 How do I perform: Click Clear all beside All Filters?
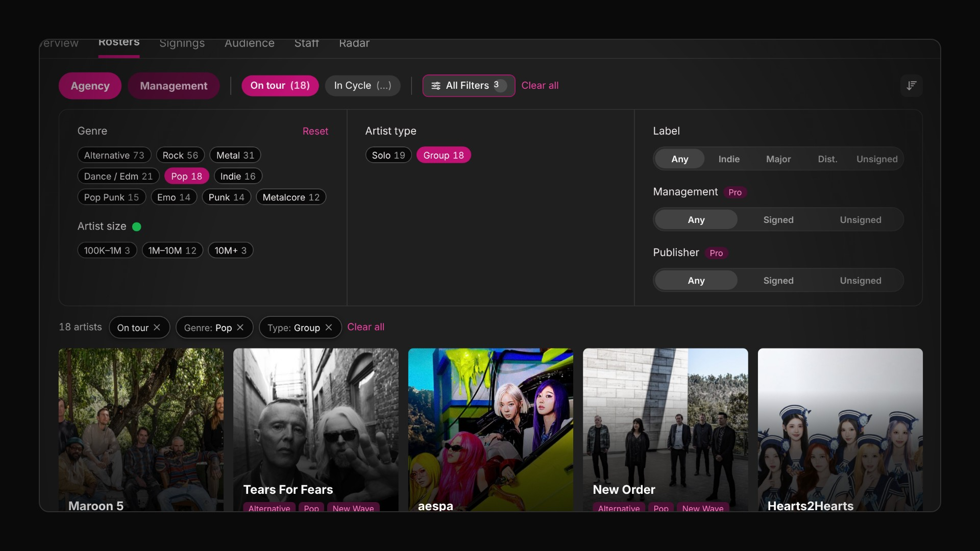point(540,86)
